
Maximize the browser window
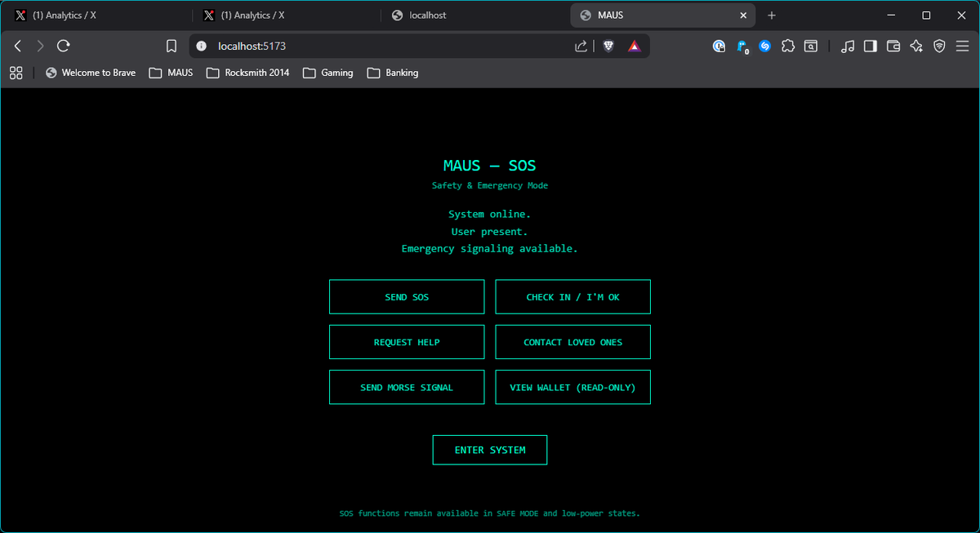pyautogui.click(x=926, y=16)
